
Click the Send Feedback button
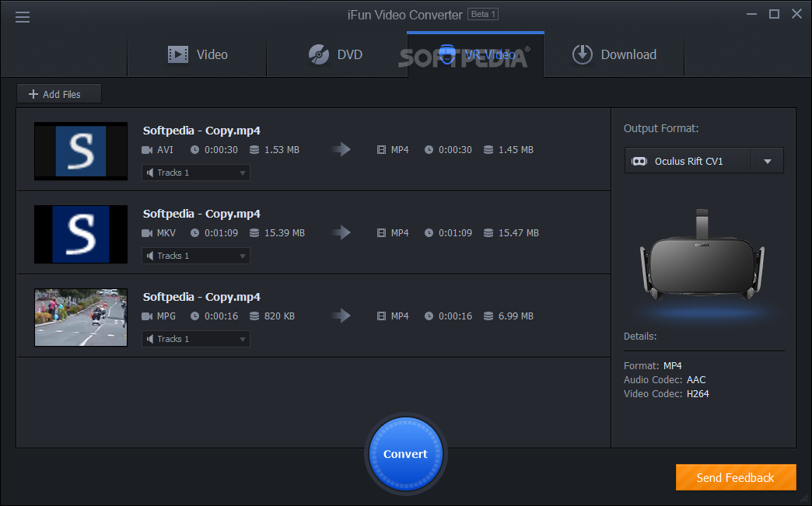[x=735, y=477]
